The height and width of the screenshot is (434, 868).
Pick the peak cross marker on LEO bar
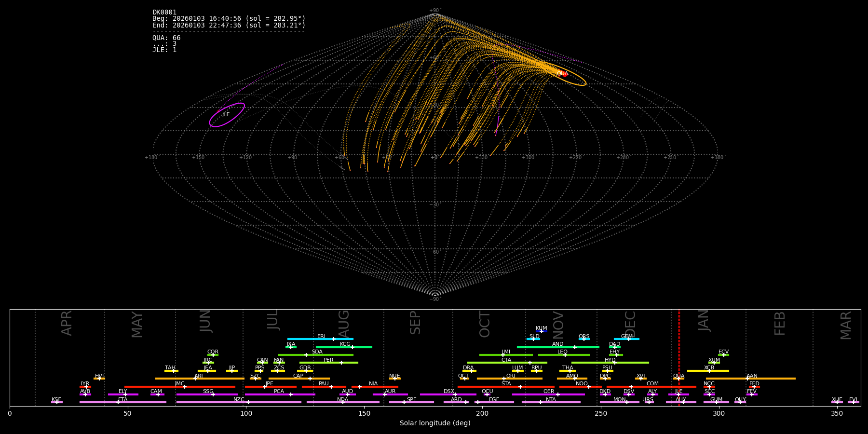[x=565, y=355]
